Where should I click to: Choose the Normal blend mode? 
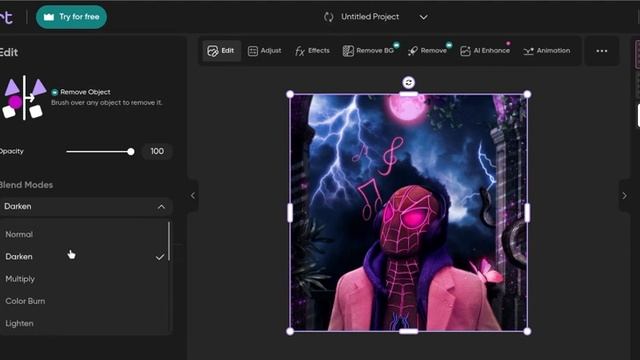84,235
